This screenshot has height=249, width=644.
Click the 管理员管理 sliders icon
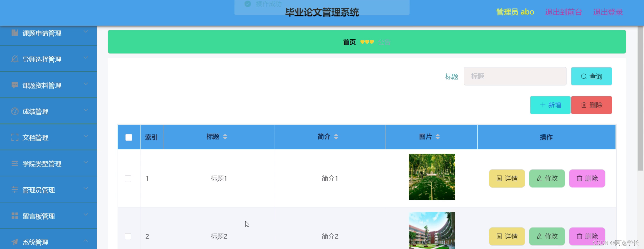pos(15,189)
